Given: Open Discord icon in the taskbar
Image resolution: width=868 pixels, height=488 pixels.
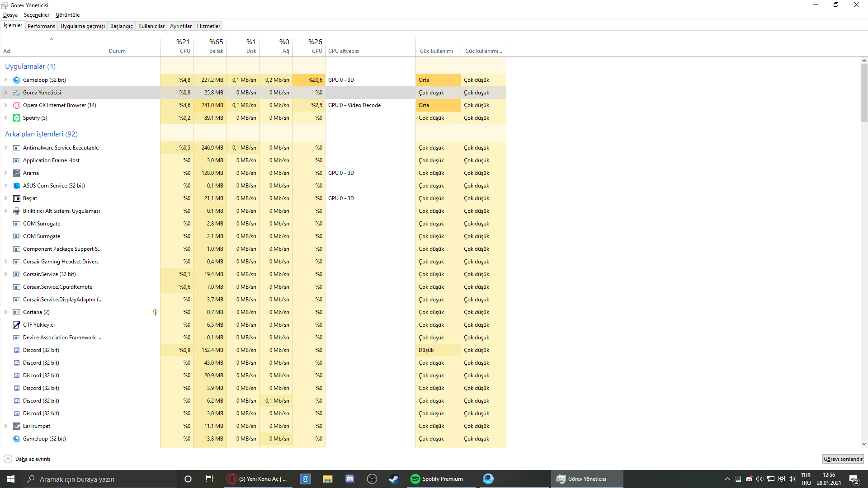Looking at the screenshot, I should click(x=350, y=479).
